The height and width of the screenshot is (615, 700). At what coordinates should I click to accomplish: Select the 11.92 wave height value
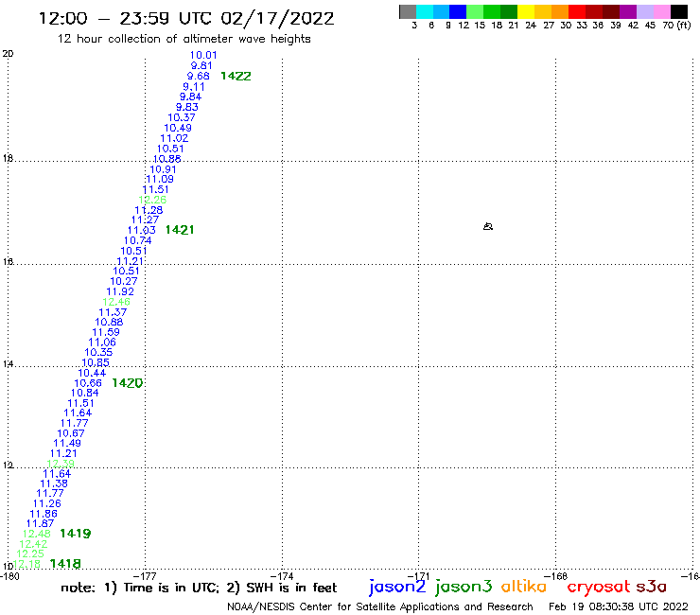tap(120, 291)
